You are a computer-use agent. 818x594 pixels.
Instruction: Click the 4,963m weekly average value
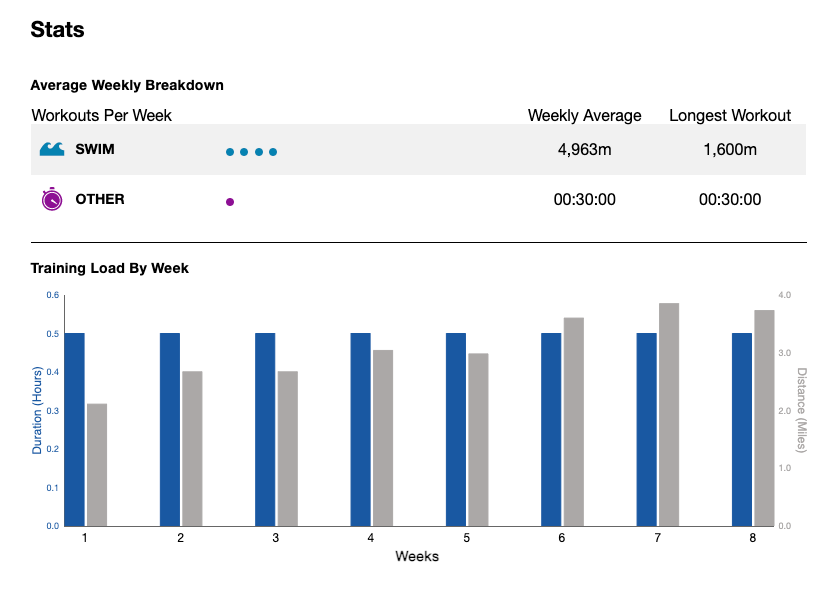coord(584,150)
